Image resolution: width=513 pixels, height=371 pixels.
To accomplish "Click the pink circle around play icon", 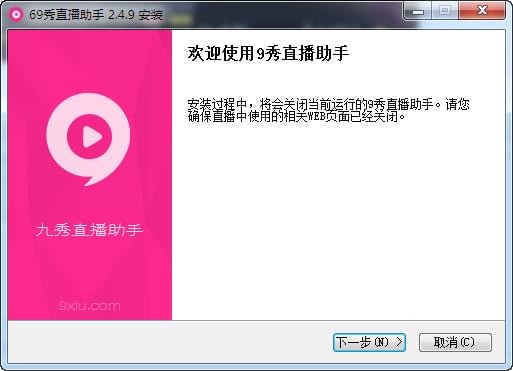I will coord(89,136).
